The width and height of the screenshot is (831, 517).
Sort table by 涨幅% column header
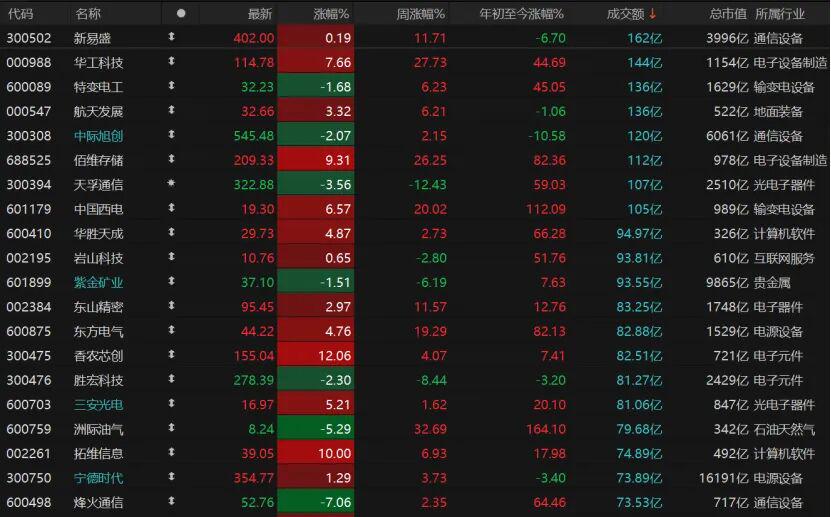[x=330, y=14]
